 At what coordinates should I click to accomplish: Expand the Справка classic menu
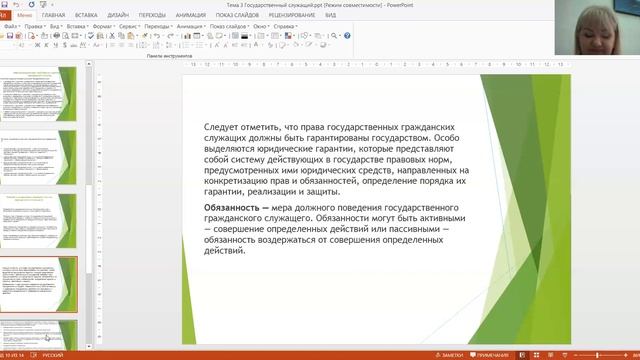[x=285, y=26]
